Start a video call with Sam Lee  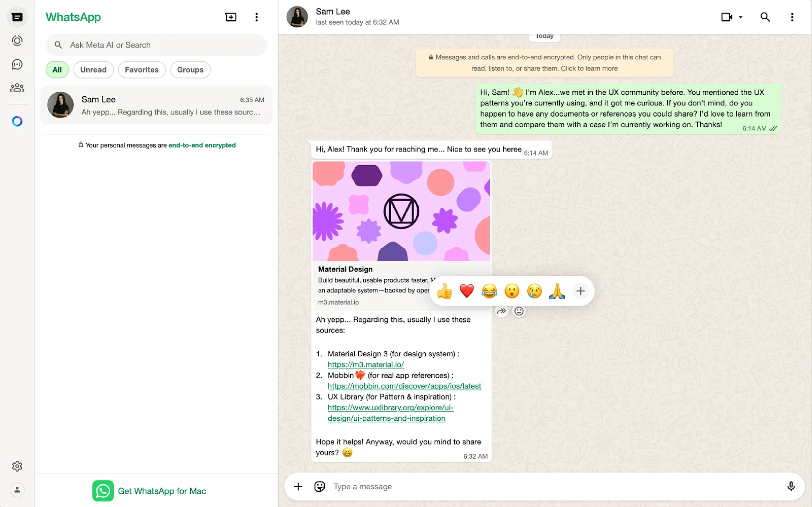[727, 17]
